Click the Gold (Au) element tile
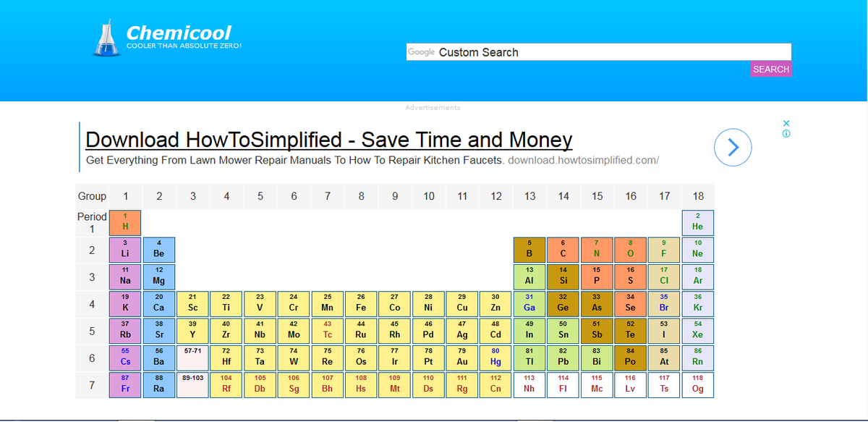The height and width of the screenshot is (422, 868). tap(462, 358)
